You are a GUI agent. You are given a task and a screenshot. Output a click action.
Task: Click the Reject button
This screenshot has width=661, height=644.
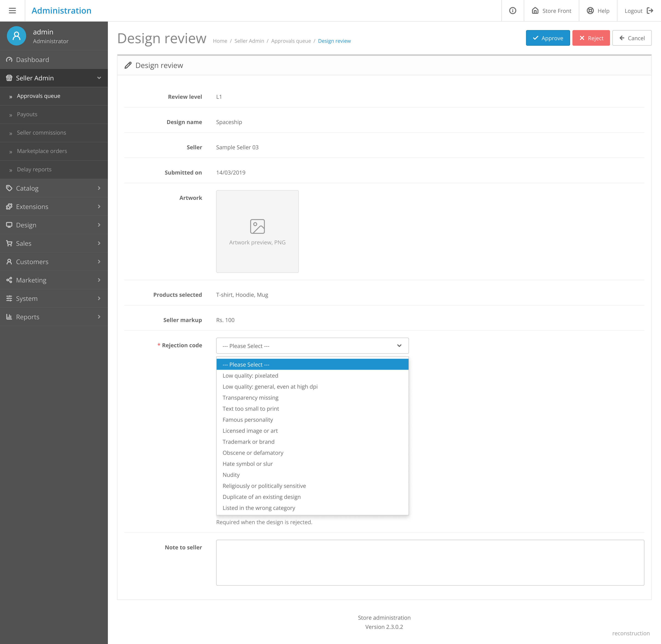click(x=591, y=38)
